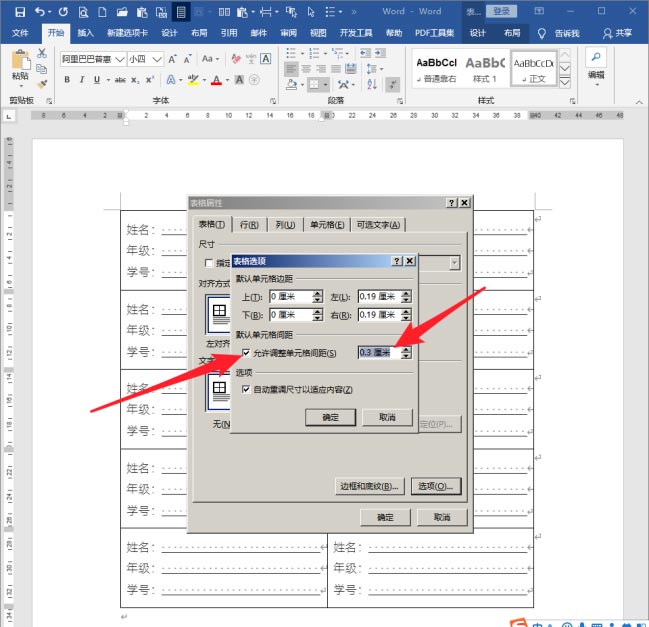Click the Save icon in quick access toolbar
The height and width of the screenshot is (627, 649).
point(19,12)
